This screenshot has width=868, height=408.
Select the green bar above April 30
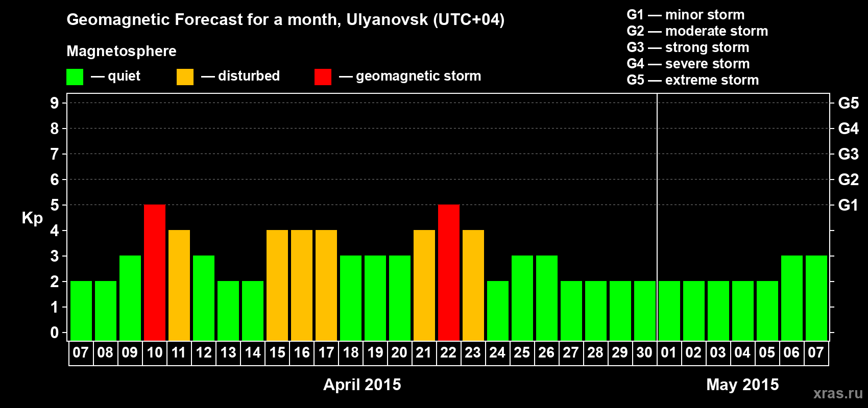click(645, 311)
